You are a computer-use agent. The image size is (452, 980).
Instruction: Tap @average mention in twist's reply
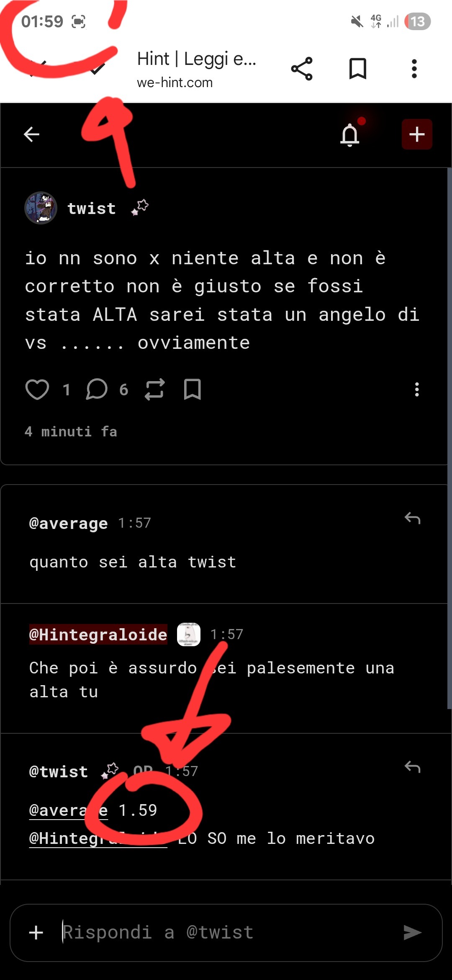pyautogui.click(x=68, y=810)
